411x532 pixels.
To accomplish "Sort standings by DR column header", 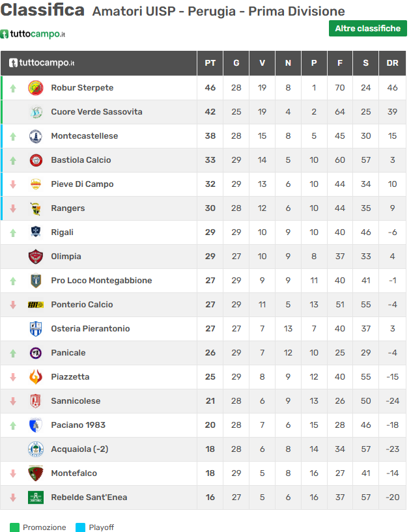I will pyautogui.click(x=392, y=63).
